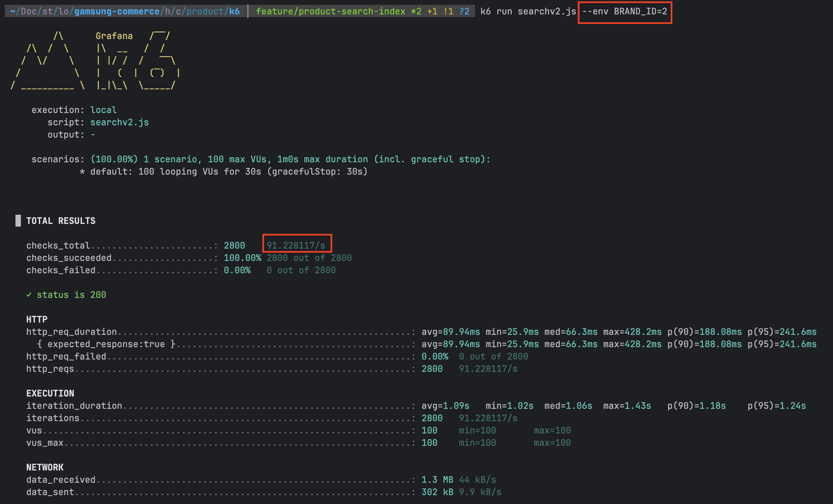Click the k6 run searchv2.js command

(x=528, y=11)
